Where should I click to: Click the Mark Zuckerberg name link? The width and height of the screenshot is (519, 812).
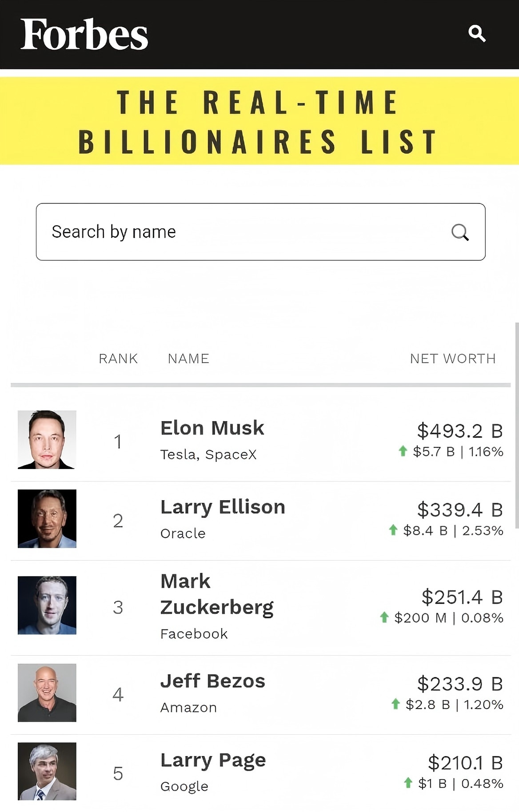pyautogui.click(x=216, y=594)
